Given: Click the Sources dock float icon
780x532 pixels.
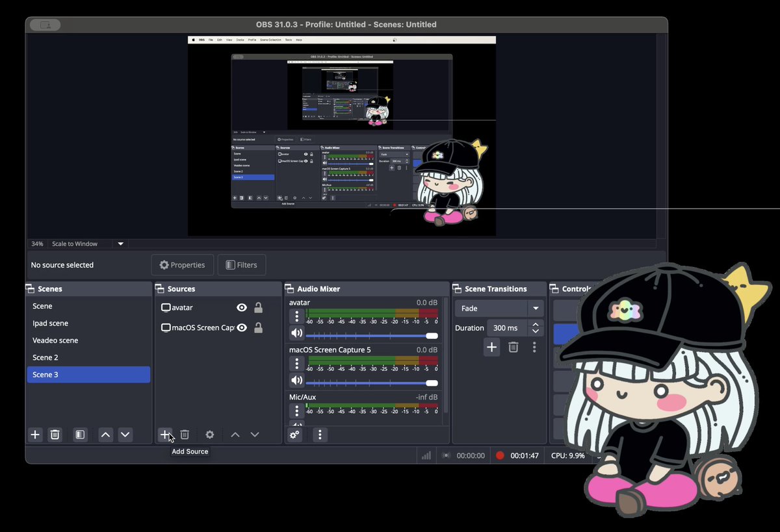Looking at the screenshot, I should (160, 288).
